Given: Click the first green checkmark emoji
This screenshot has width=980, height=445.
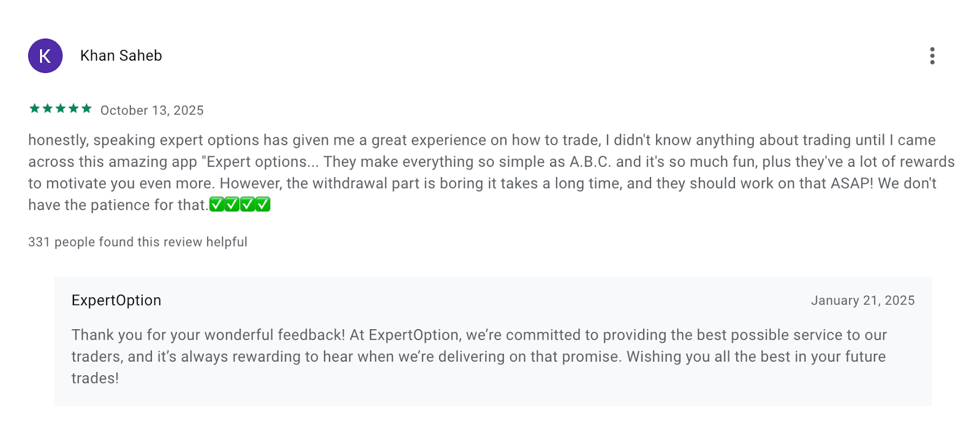Looking at the screenshot, I should [x=217, y=205].
